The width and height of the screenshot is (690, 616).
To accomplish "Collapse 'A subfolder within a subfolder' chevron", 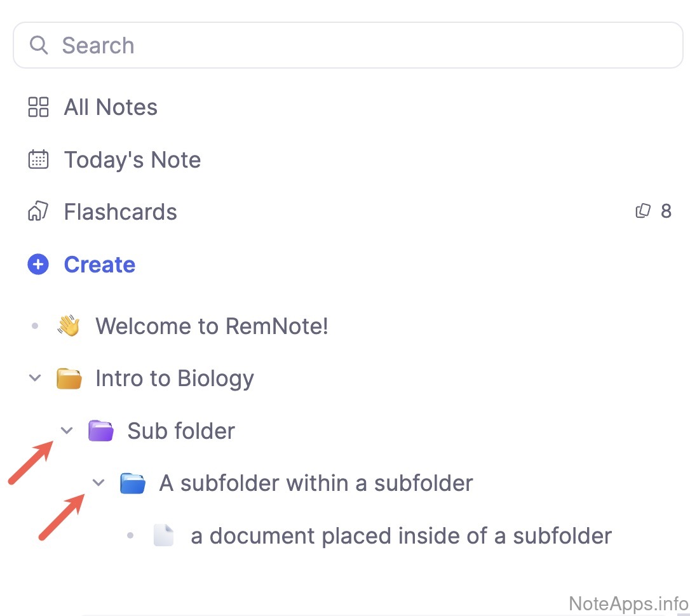I will click(x=98, y=483).
